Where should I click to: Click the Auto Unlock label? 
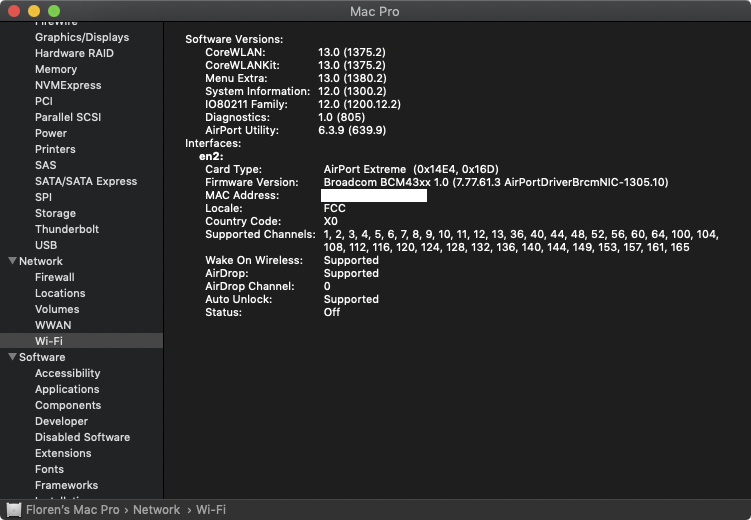coord(239,299)
